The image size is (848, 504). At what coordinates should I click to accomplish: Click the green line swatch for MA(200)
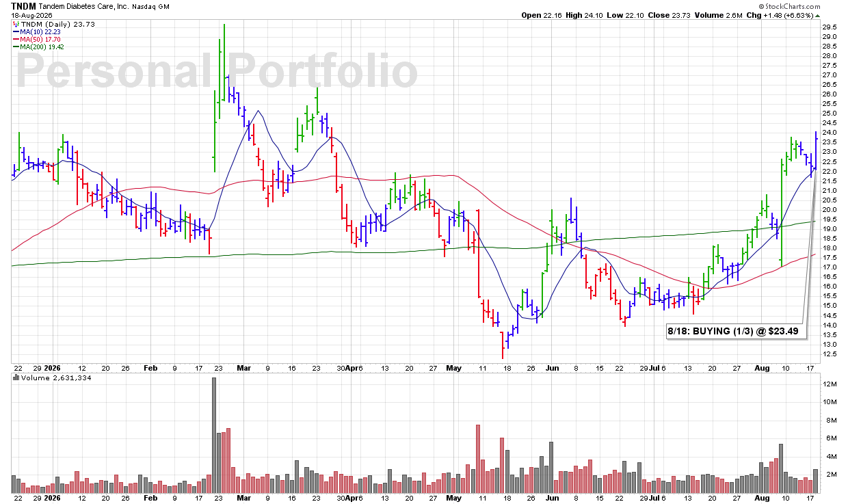click(x=16, y=47)
